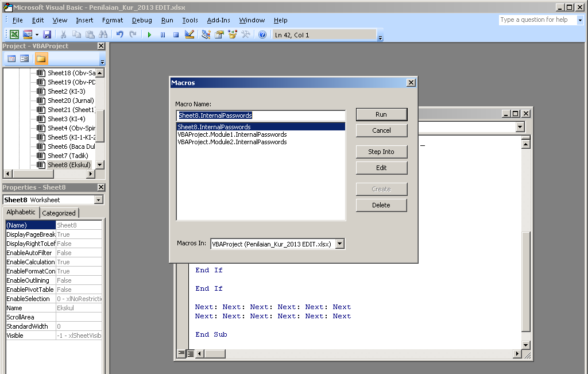
Task: Open Project Explorer toolbar icon
Action: click(206, 34)
